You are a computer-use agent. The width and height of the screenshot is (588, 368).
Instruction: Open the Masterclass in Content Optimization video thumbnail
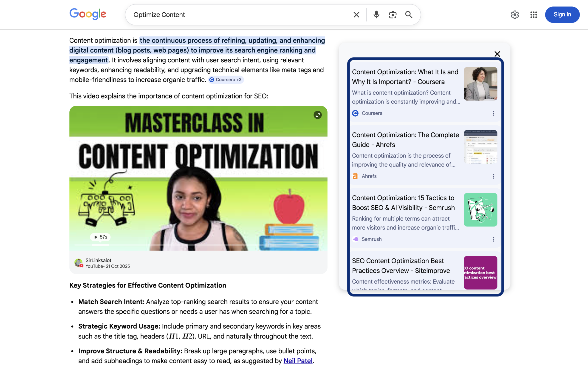point(198,178)
